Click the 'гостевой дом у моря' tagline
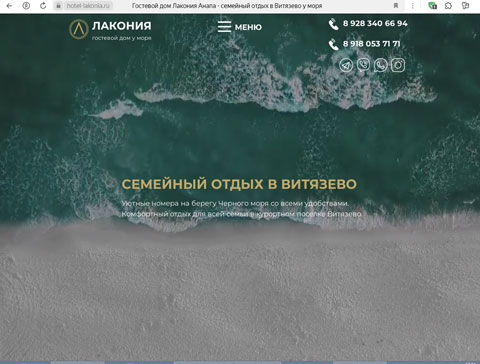This screenshot has width=480, height=364. (x=122, y=38)
